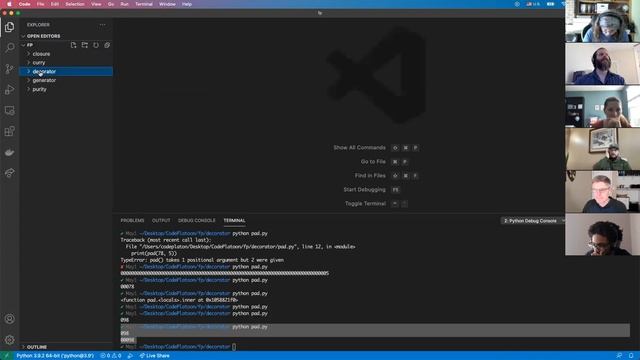Select the third participant video tile
Screen dimensions: 640x360
click(602, 107)
